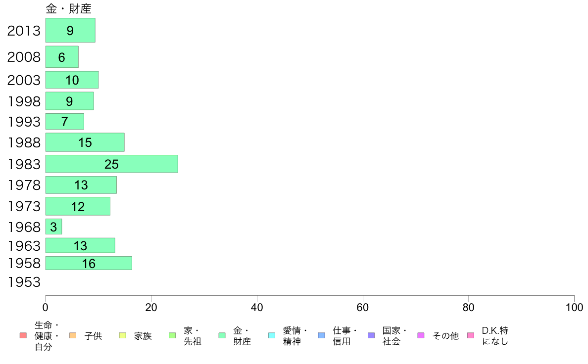The height and width of the screenshot is (364, 588).
Task: Click the 家・先祖 green legend swatch
Action: pyautogui.click(x=172, y=335)
